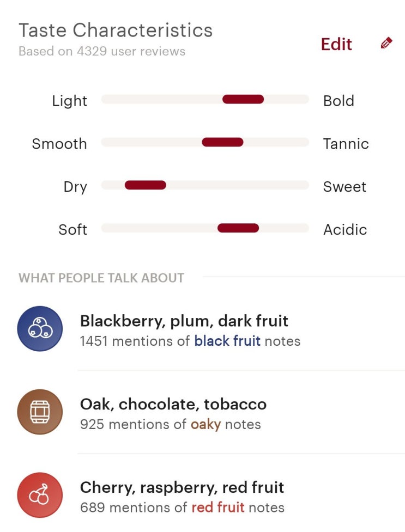405x532 pixels.
Task: Click the Taste Characteristics title
Action: (x=116, y=30)
